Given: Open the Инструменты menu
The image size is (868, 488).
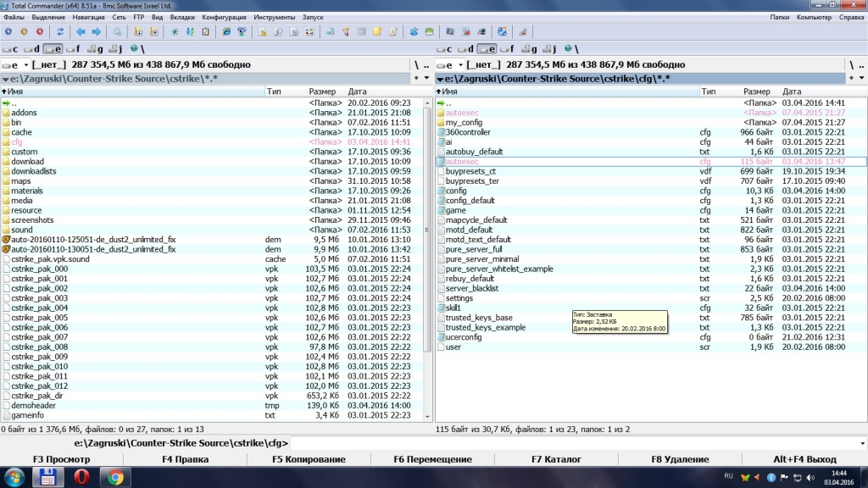Looking at the screenshot, I should 274,17.
